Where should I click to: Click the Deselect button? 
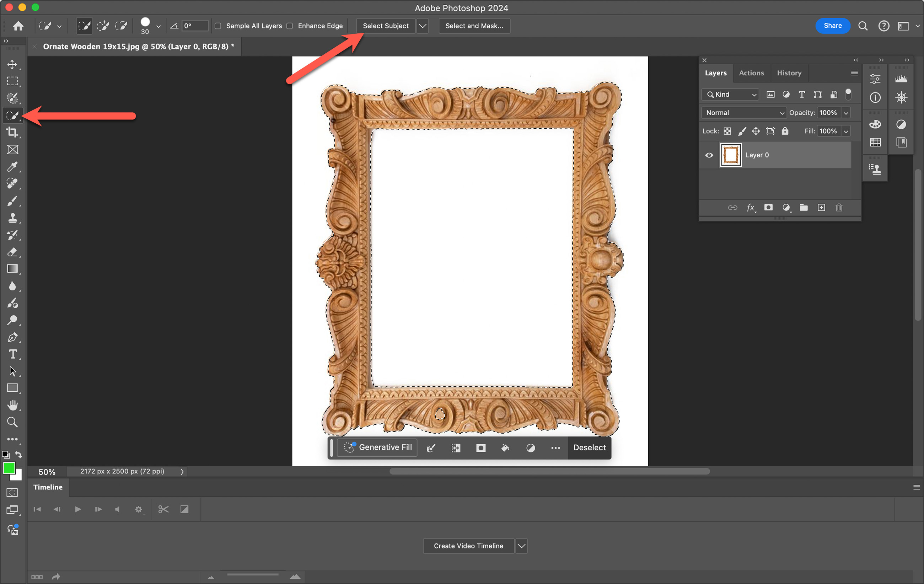[x=589, y=448]
